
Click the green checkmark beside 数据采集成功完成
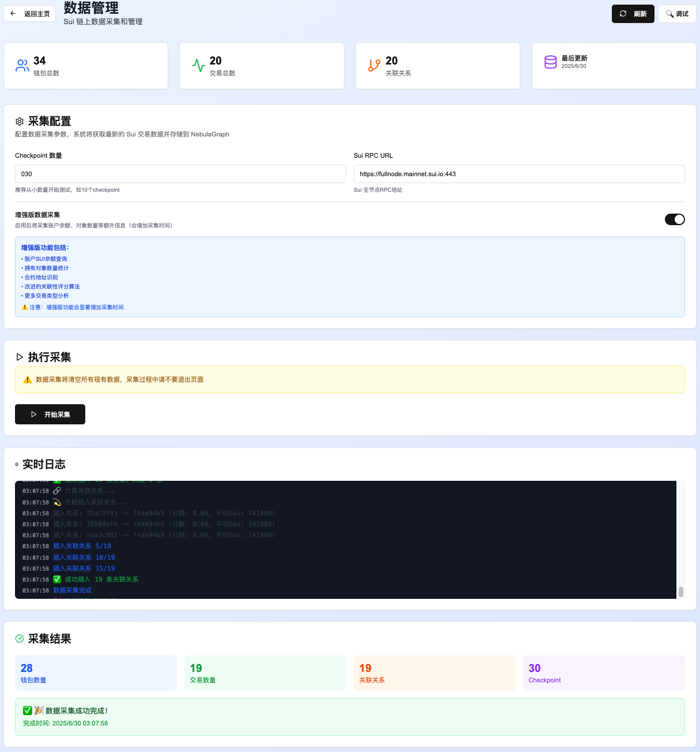(28, 711)
